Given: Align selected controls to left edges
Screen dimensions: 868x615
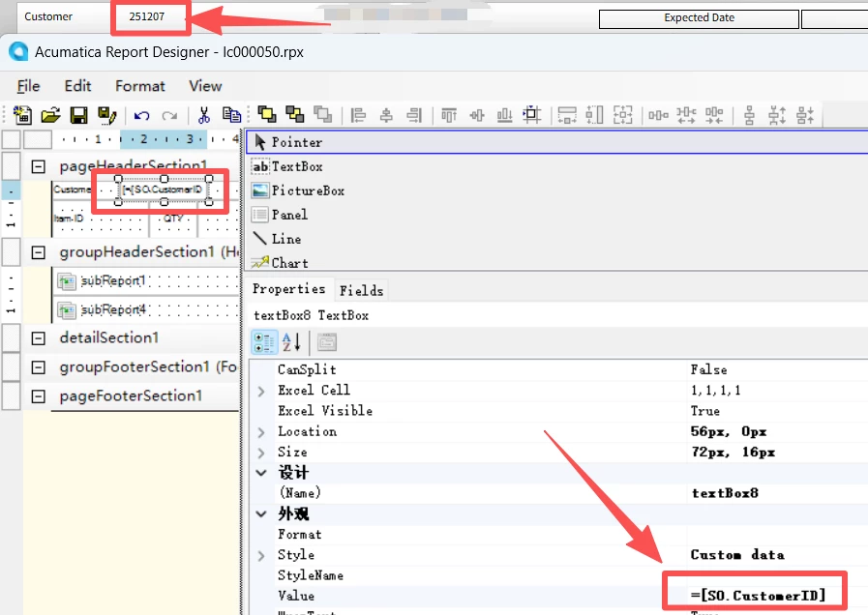Looking at the screenshot, I should 359,115.
